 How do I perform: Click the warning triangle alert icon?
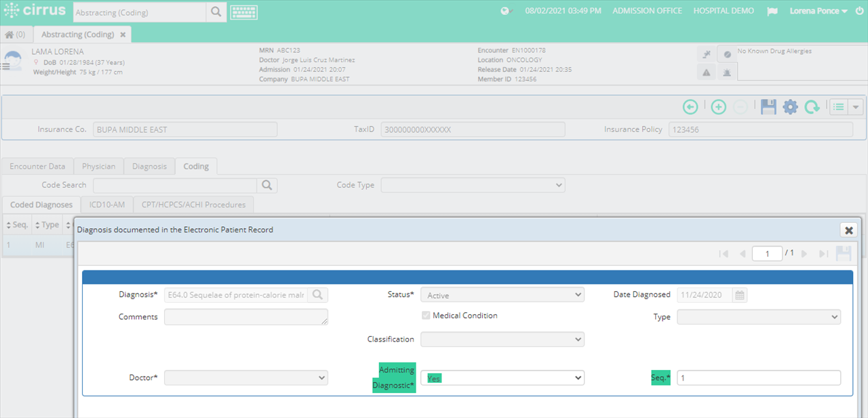(x=706, y=72)
